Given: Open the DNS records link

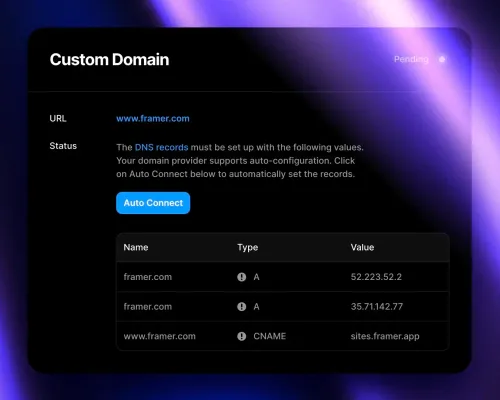Looking at the screenshot, I should [161, 147].
